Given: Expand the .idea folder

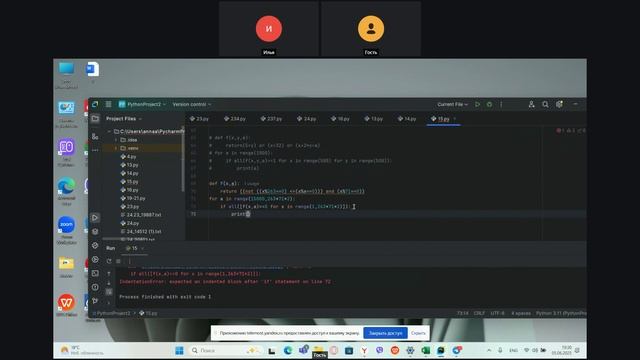Looking at the screenshot, I should [x=116, y=140].
